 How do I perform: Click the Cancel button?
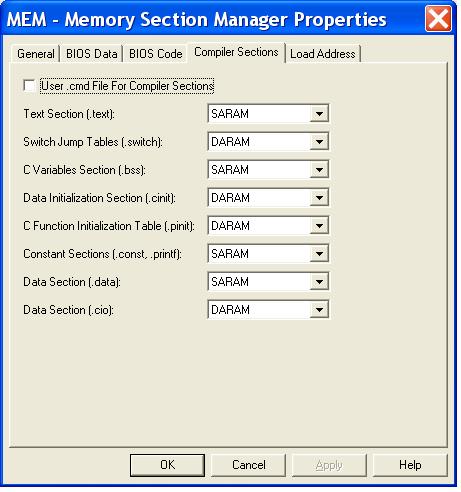coord(249,465)
